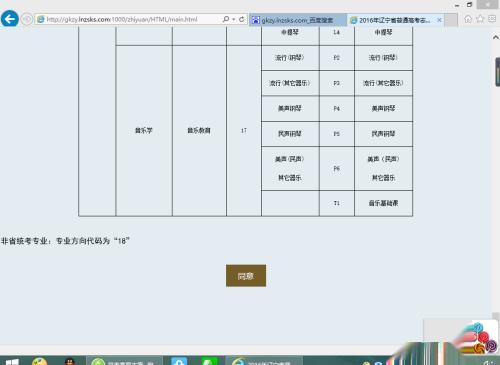Open the green 360 browser taskbar item
This screenshot has width=500, height=365.
point(124,361)
